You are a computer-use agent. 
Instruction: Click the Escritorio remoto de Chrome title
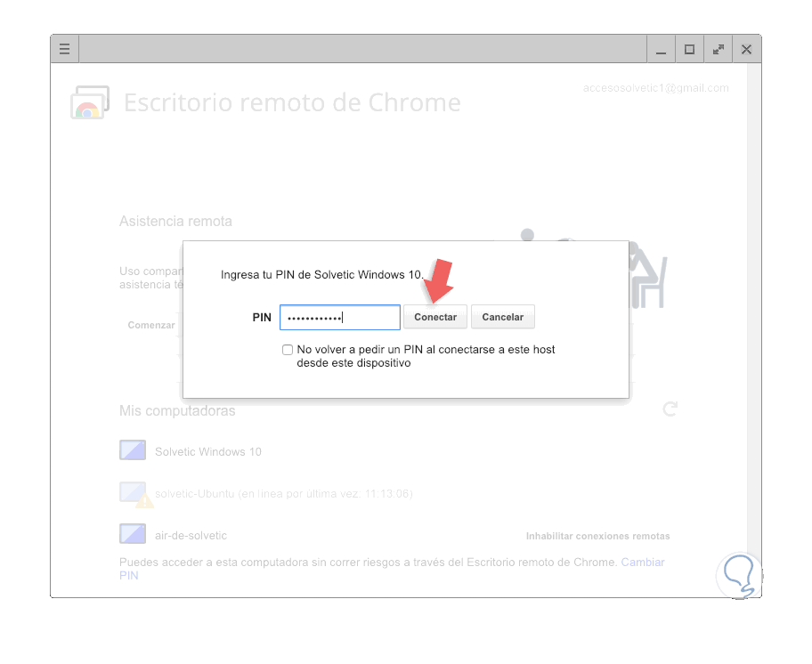(292, 102)
